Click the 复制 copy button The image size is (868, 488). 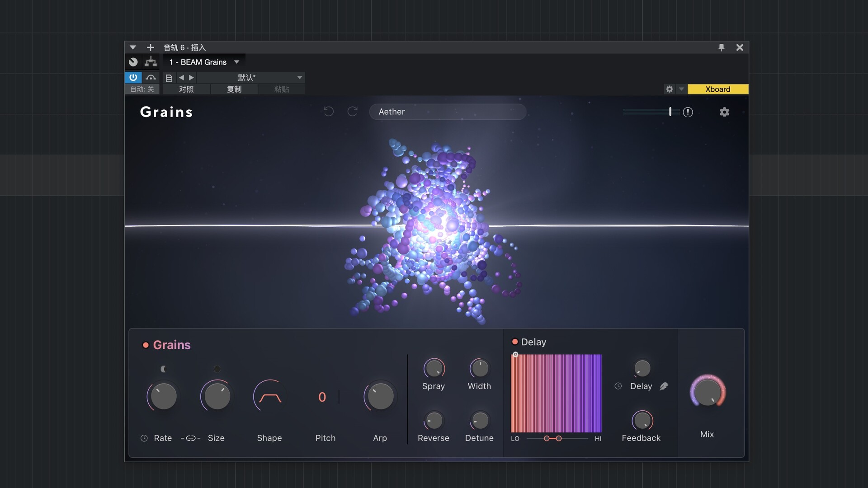(x=234, y=89)
